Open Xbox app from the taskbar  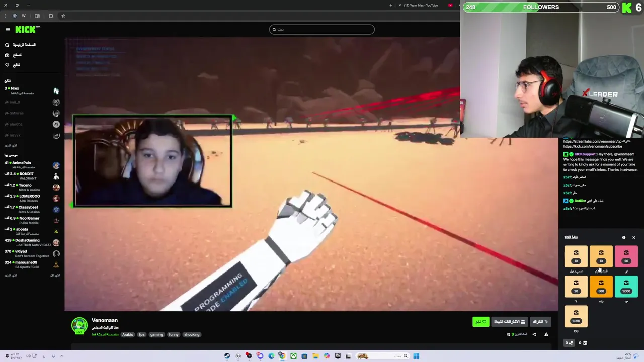pyautogui.click(x=293, y=356)
